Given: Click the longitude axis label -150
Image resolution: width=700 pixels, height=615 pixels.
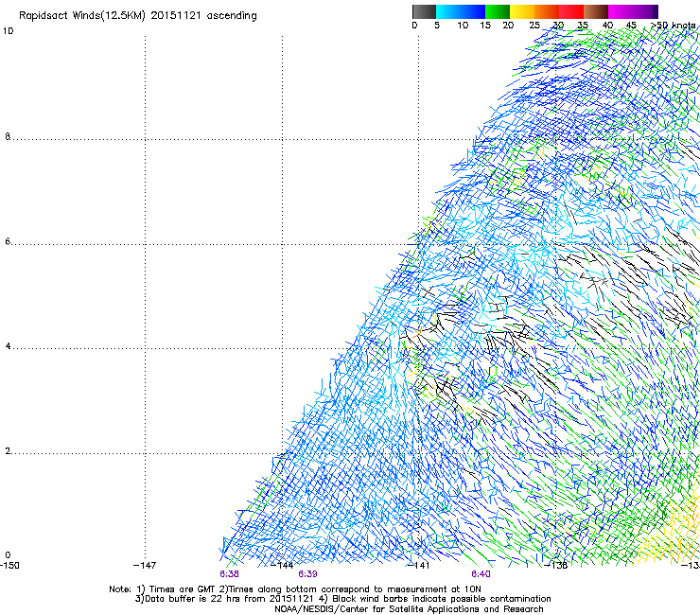Looking at the screenshot, I should pos(9,566).
